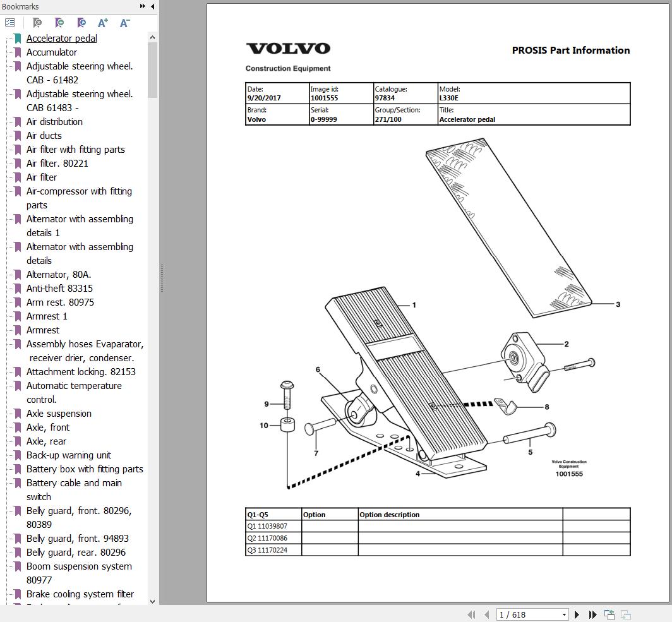Click the Image id value 1001555 in the header table
This screenshot has height=622, width=672.
click(325, 98)
